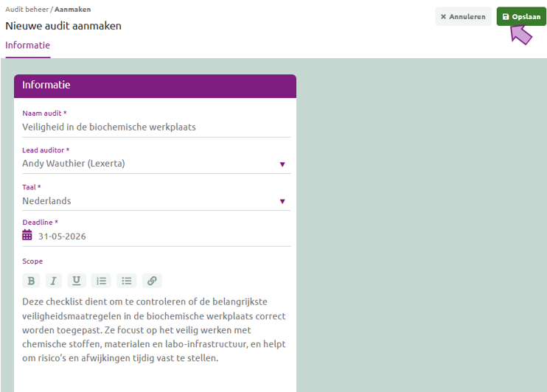The image size is (547, 392).
Task: Toggle underline formatting in Scope editor
Action: 77,281
